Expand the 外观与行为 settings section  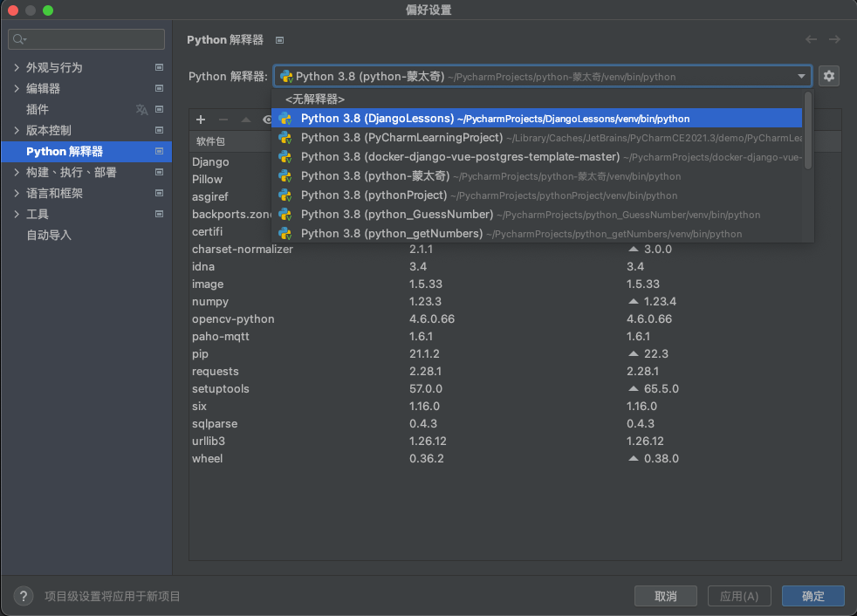click(17, 67)
